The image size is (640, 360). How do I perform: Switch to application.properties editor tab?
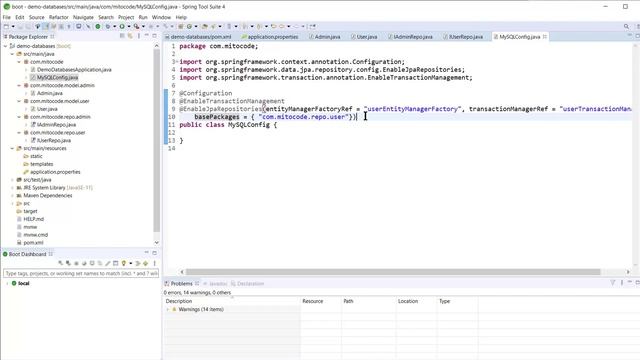pos(270,37)
